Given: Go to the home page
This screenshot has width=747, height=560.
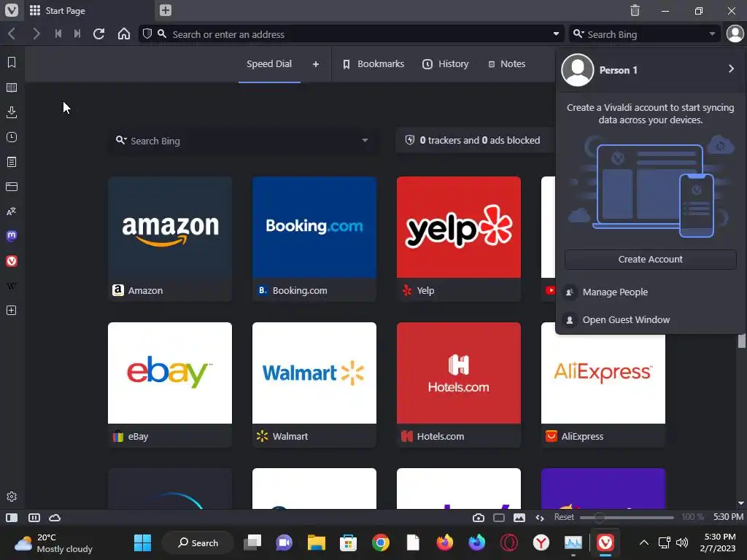Looking at the screenshot, I should click(x=124, y=34).
